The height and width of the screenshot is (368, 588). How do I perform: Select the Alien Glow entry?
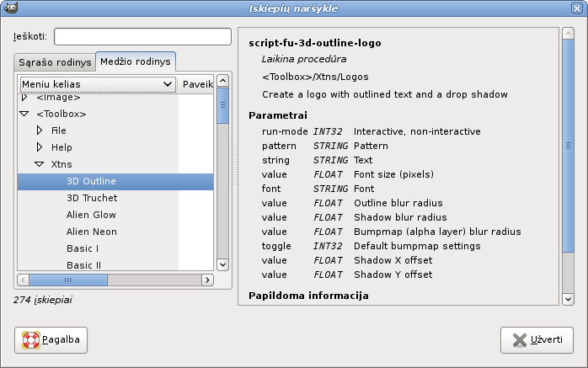pyautogui.click(x=91, y=215)
